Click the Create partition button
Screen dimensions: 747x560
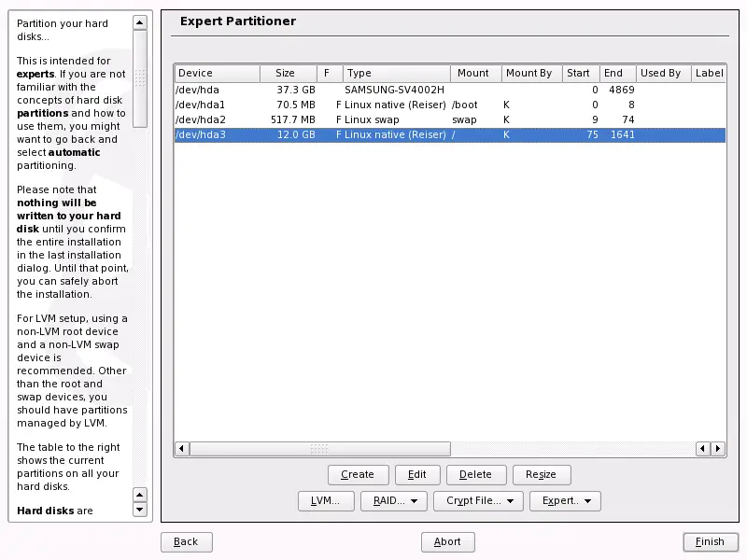(358, 474)
